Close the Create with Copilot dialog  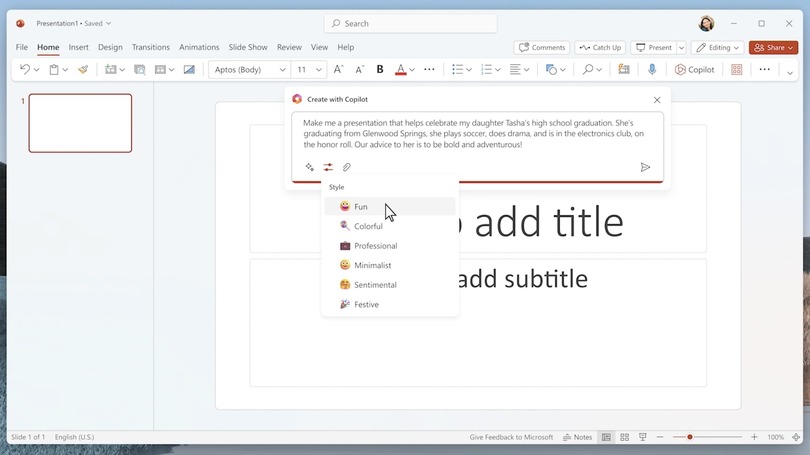tap(657, 100)
